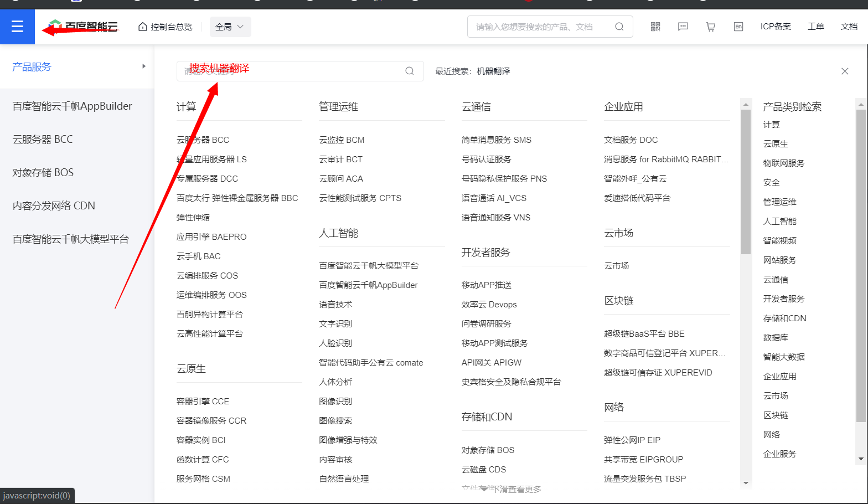
Task: Open ICP备案 in the top bar
Action: 776,27
